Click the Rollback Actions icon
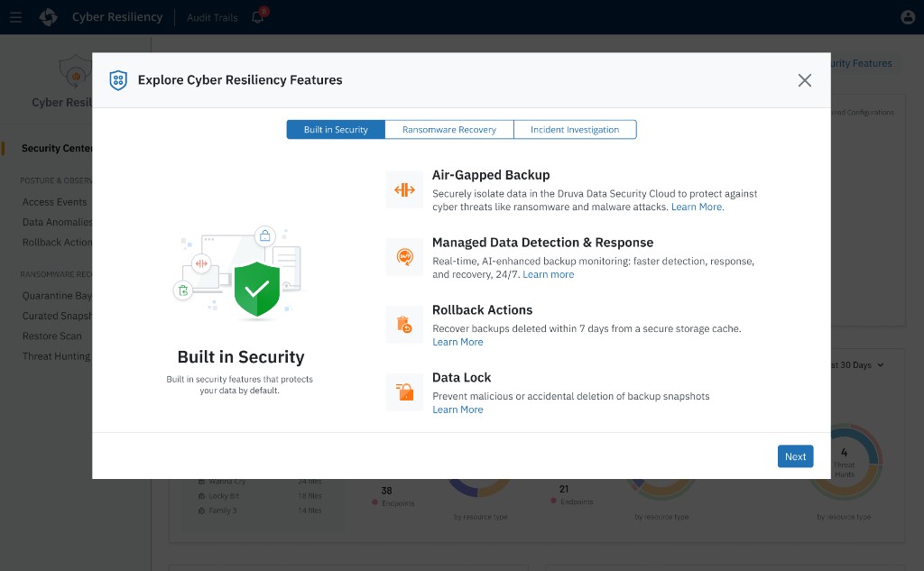This screenshot has height=571, width=924. (x=405, y=325)
